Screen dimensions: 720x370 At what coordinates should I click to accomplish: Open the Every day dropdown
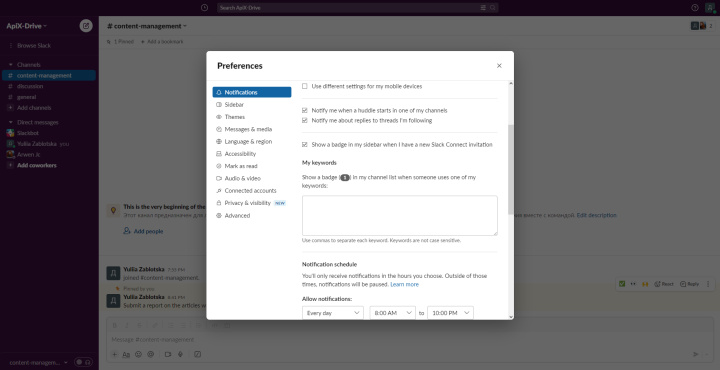click(x=333, y=313)
